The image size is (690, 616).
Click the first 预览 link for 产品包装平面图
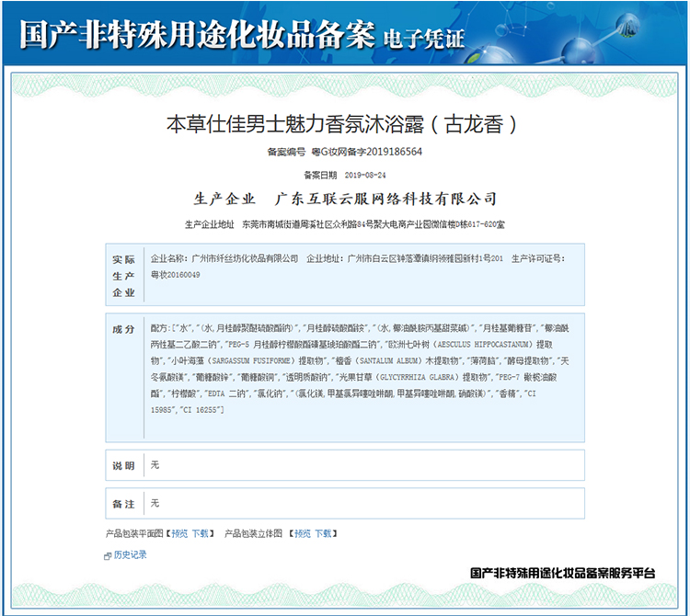179,533
